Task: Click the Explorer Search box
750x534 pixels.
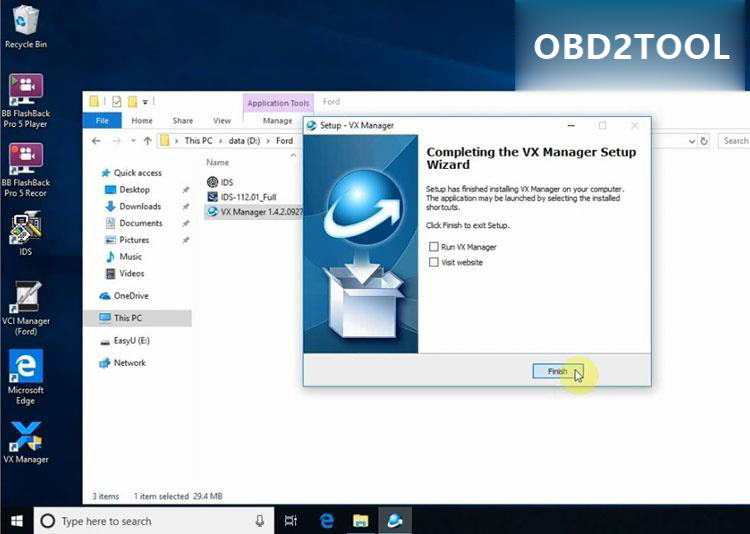Action: click(733, 141)
